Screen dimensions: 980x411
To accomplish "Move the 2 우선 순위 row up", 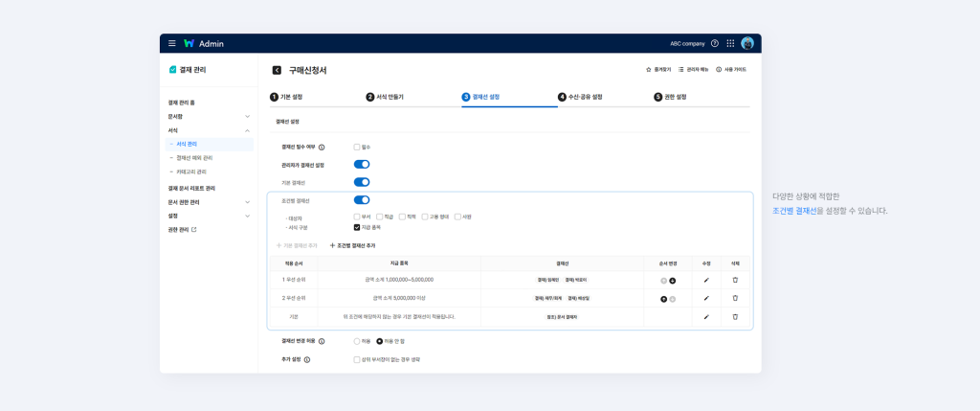I will tap(664, 299).
